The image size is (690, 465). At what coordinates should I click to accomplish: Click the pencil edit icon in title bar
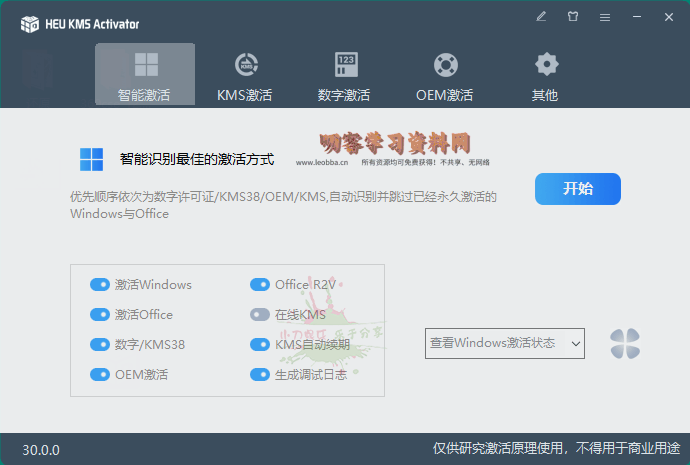(x=541, y=17)
